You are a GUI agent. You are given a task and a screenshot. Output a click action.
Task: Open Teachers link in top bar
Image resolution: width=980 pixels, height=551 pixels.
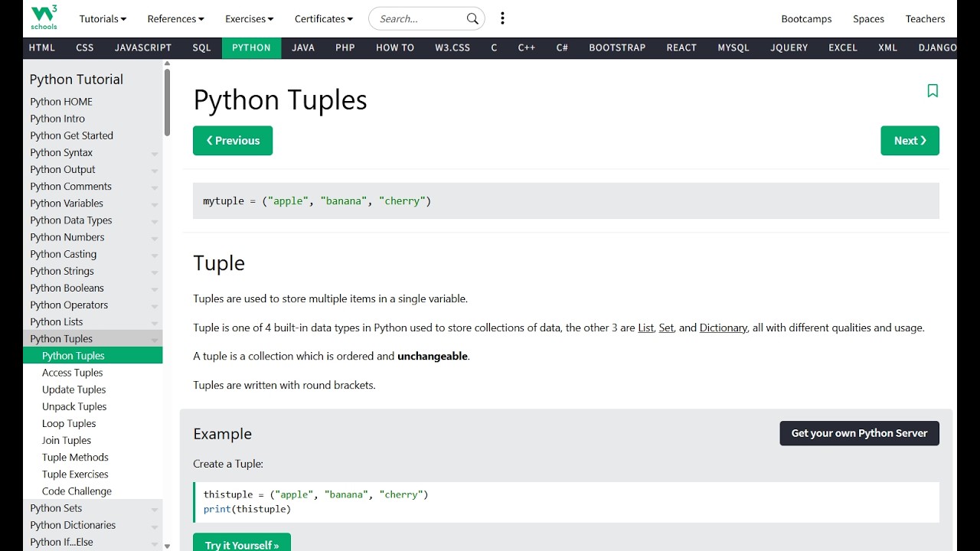pos(925,18)
